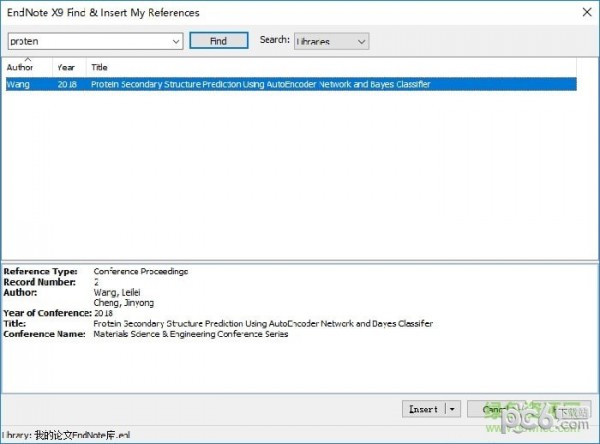
Task: Click 'Materials Science & Engineering Conference Series' text
Action: click(x=191, y=334)
